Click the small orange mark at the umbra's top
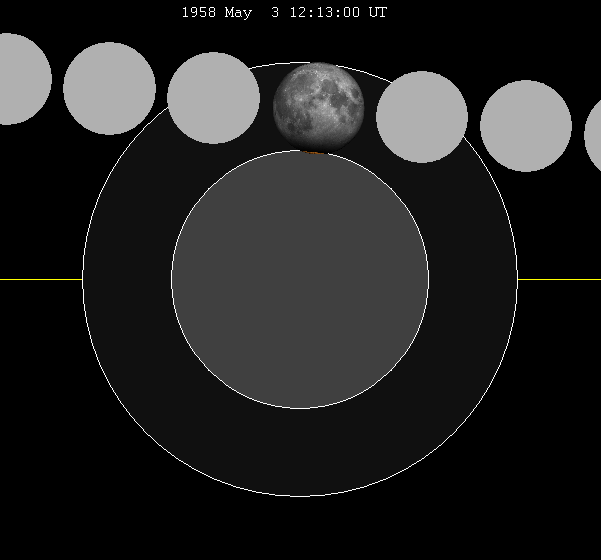The image size is (601, 560). [311, 153]
